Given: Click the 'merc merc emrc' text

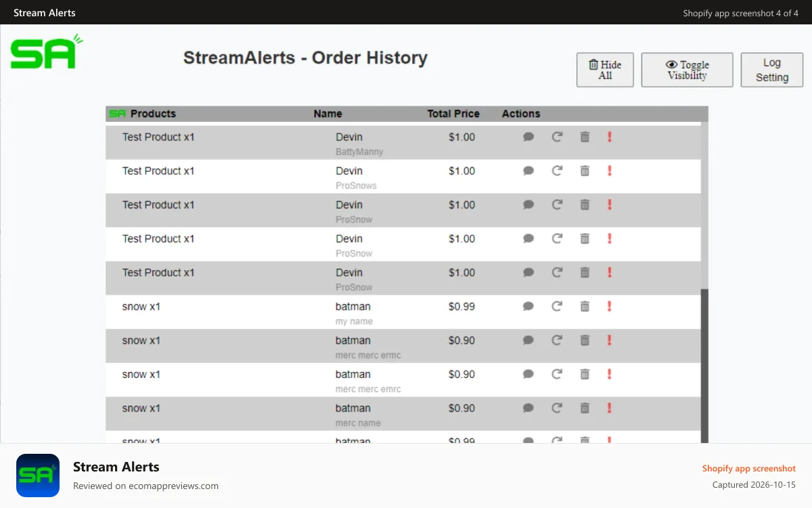Looking at the screenshot, I should pos(368,389).
